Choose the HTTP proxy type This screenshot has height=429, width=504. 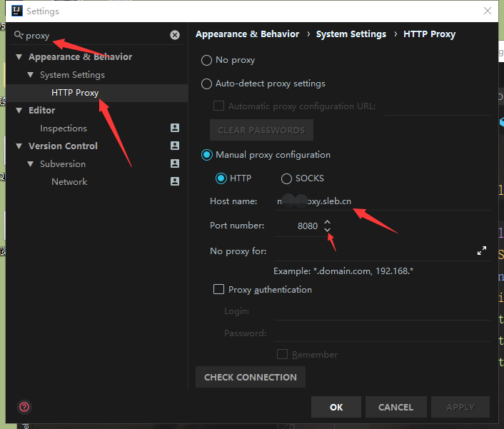(x=221, y=178)
